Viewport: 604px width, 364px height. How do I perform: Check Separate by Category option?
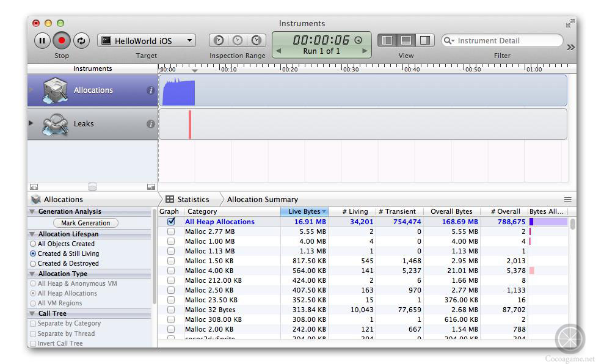coord(33,324)
